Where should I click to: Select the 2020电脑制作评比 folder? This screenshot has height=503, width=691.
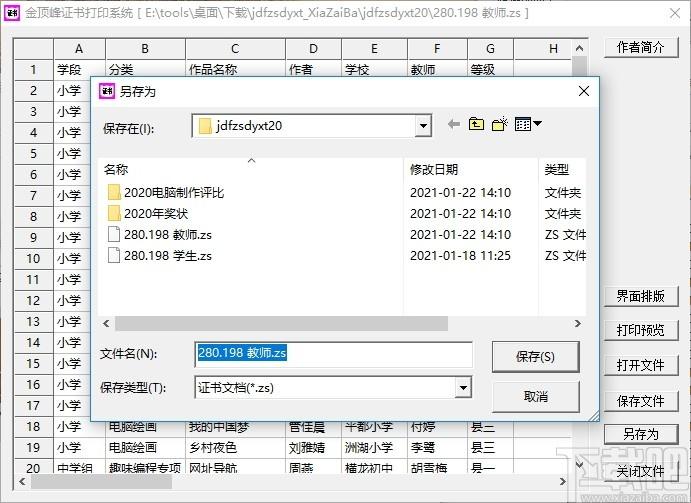(x=174, y=193)
